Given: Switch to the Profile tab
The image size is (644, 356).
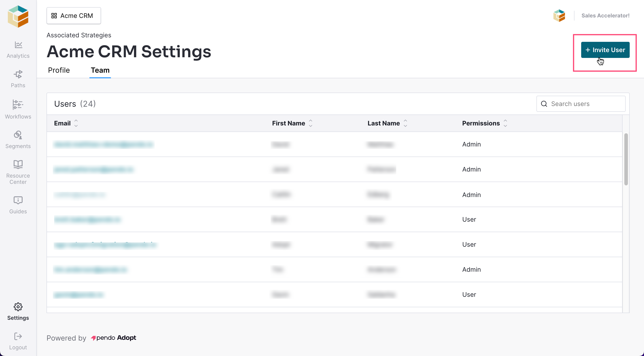Looking at the screenshot, I should click(59, 70).
